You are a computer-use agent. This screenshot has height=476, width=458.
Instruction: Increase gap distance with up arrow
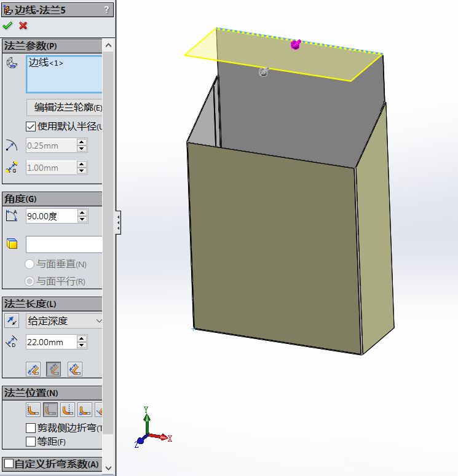pyautogui.click(x=81, y=164)
